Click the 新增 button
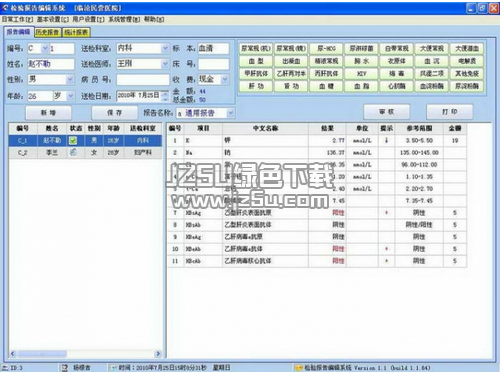Viewport: 500px width, 373px height. pyautogui.click(x=49, y=113)
